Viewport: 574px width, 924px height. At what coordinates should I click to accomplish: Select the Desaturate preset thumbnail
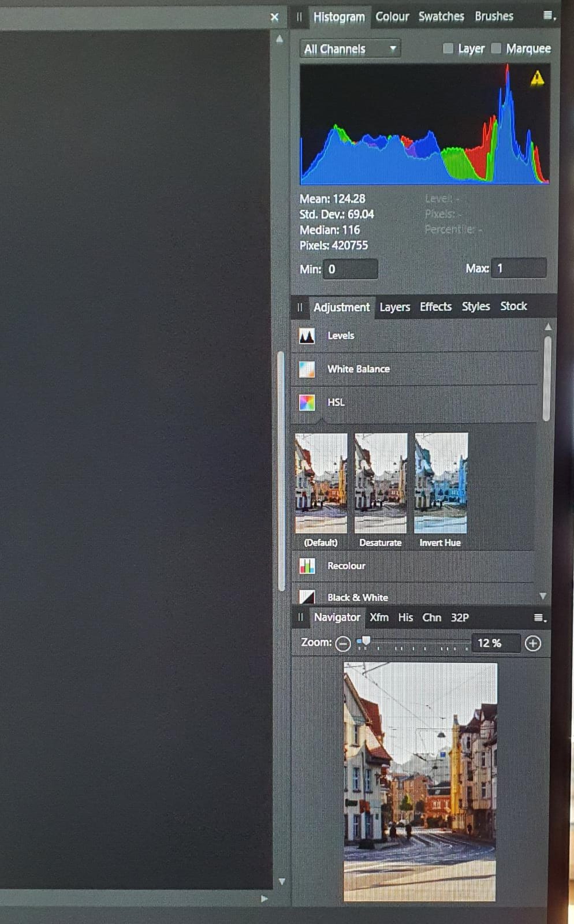point(381,483)
